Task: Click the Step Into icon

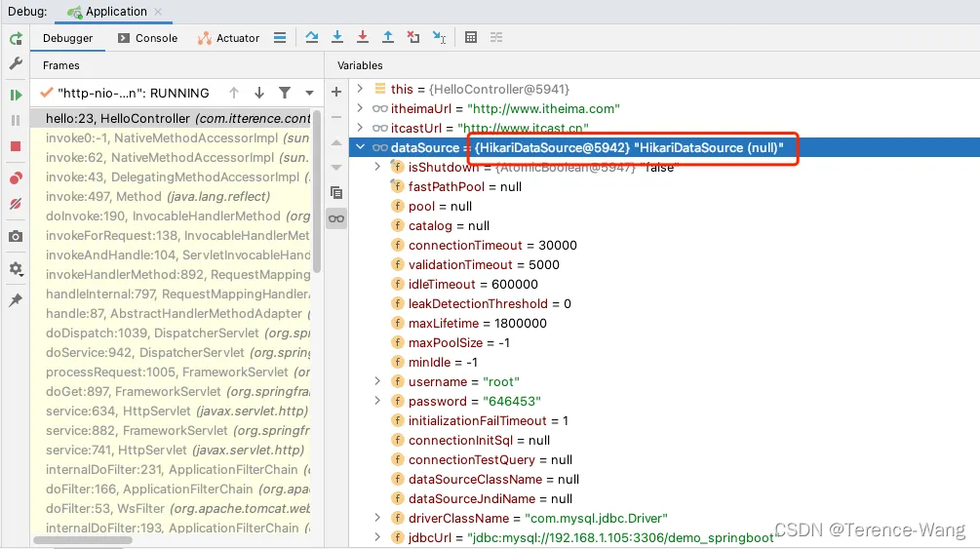Action: (337, 38)
